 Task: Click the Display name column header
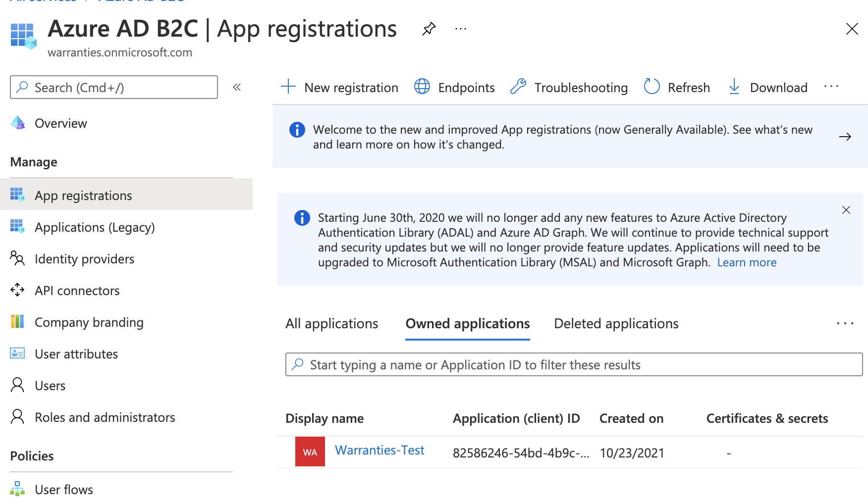325,419
